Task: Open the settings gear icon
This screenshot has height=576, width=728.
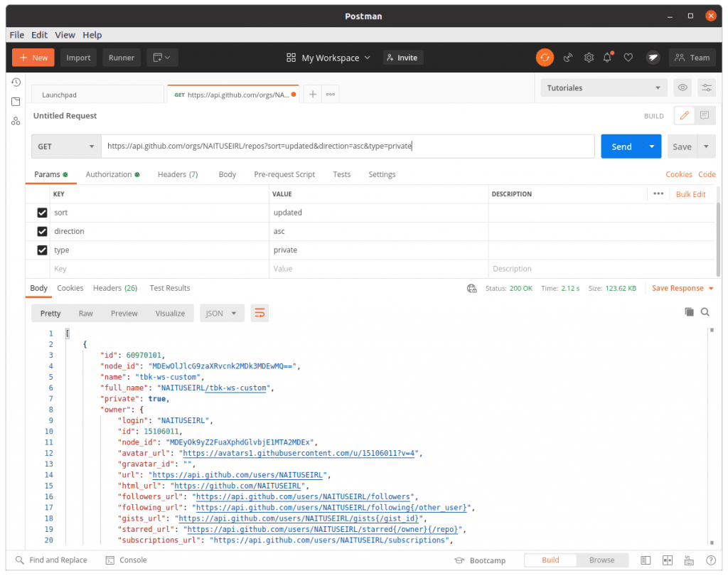Action: (x=589, y=58)
